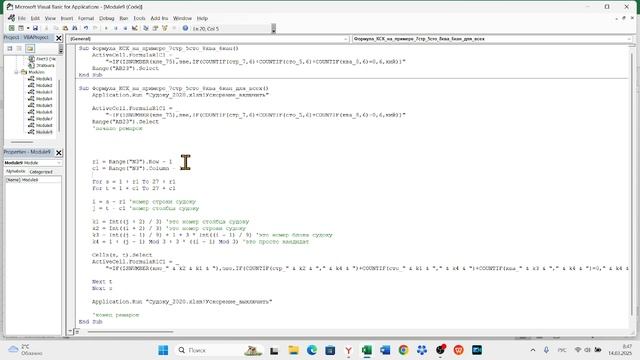The width and height of the screenshot is (640, 360).
Task: Click the Windows Start button
Action: [x=163, y=350]
